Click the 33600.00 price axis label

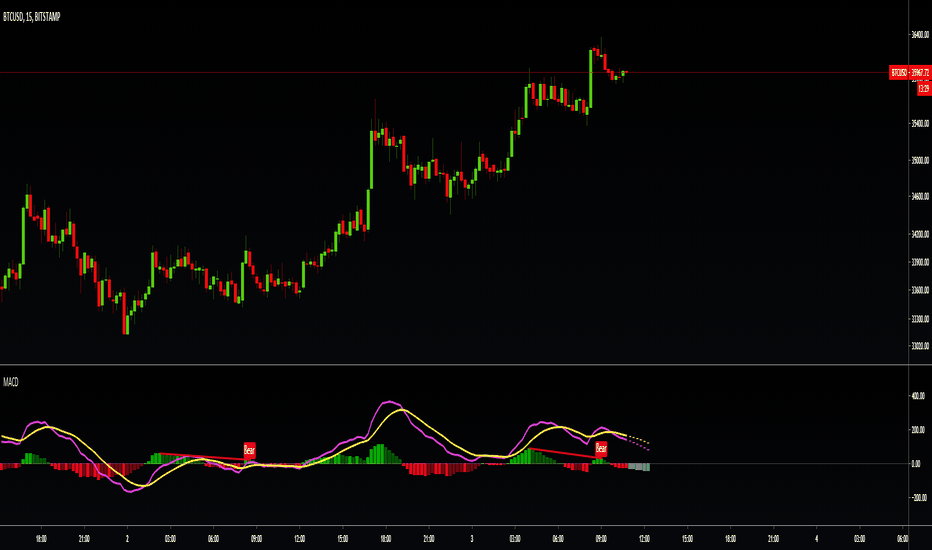[x=920, y=290]
